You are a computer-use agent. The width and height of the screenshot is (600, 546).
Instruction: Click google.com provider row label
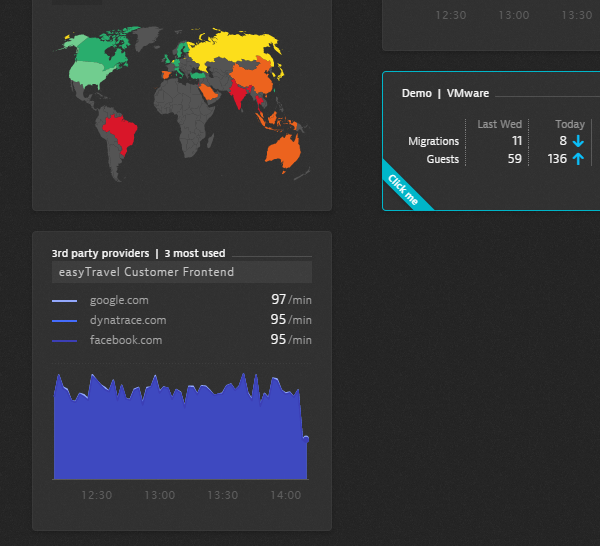point(119,300)
